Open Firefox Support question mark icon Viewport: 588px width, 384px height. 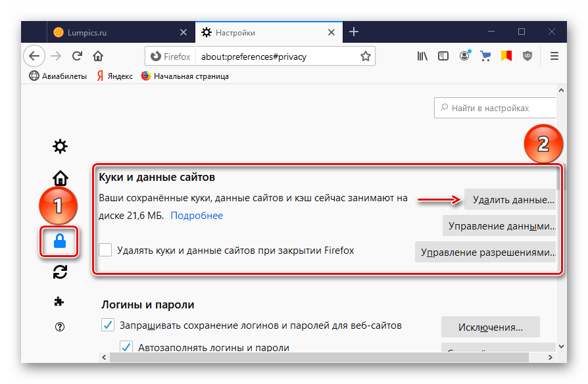(x=61, y=327)
